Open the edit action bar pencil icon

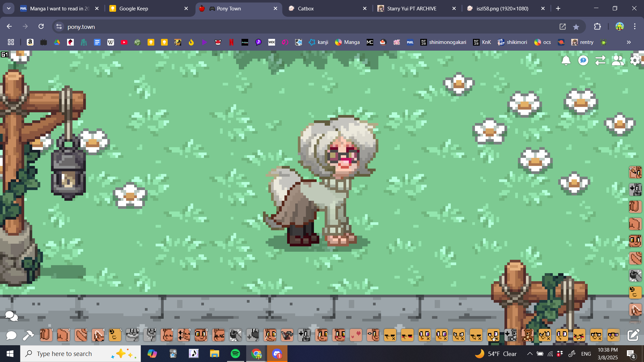[633, 335]
